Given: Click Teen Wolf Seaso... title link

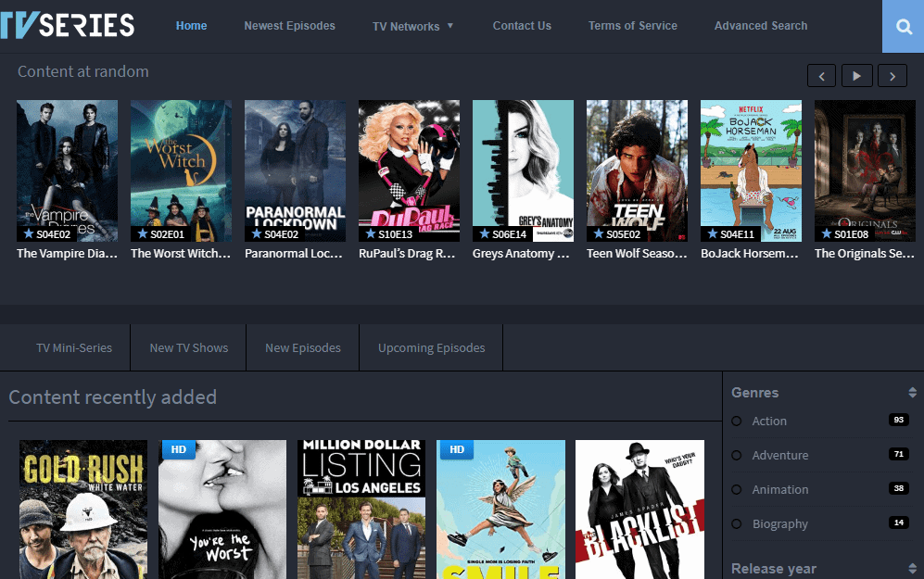Looking at the screenshot, I should coord(637,254).
